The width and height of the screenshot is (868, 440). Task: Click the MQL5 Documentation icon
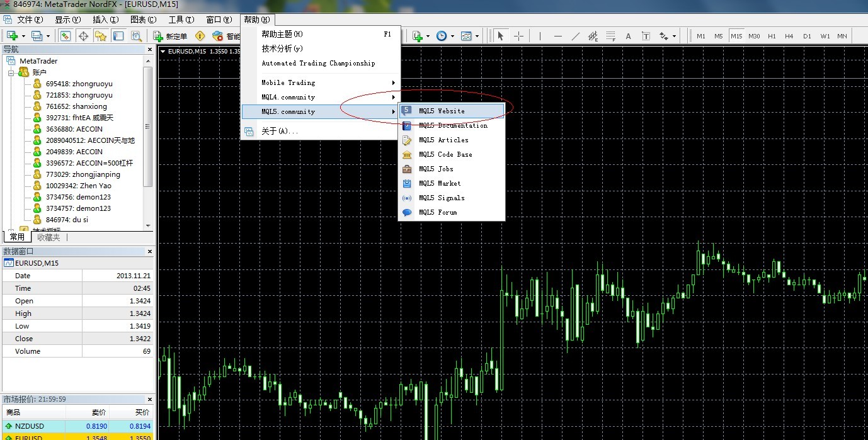(407, 125)
